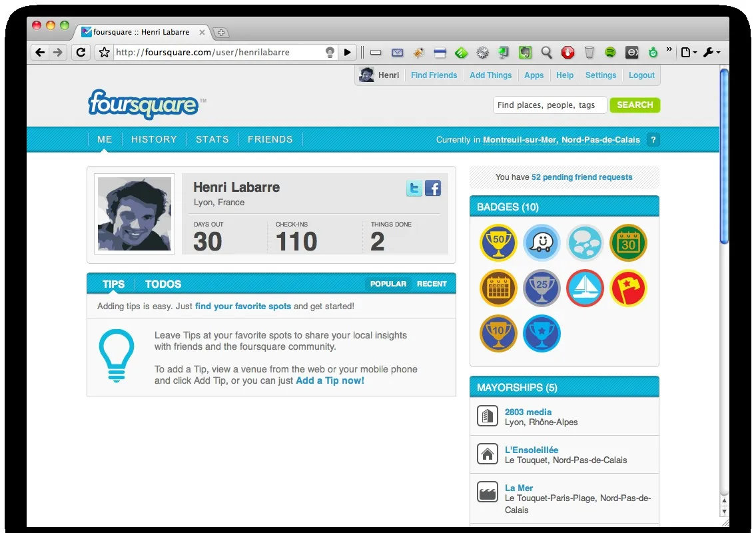Open the red flag badge
The image size is (756, 533).
628,288
